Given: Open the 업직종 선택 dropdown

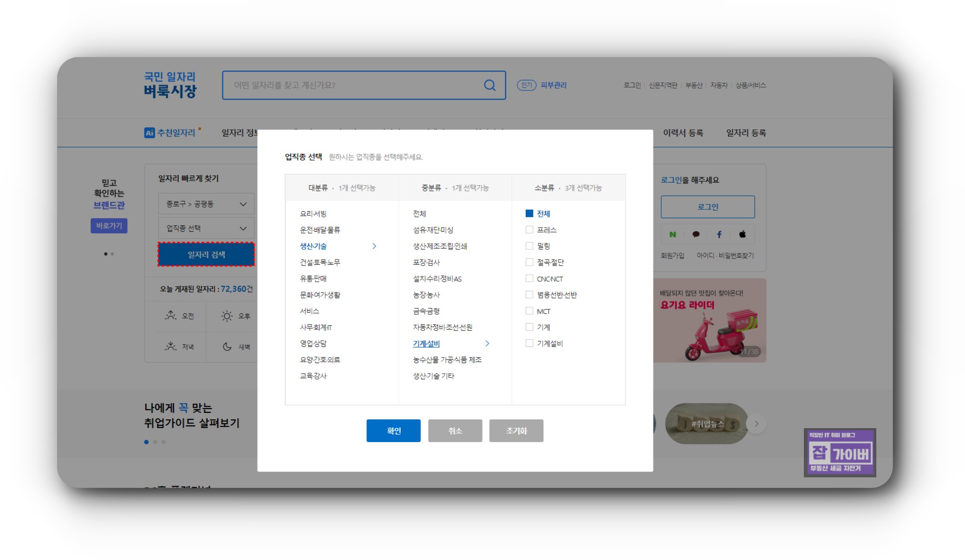Looking at the screenshot, I should coord(206,228).
